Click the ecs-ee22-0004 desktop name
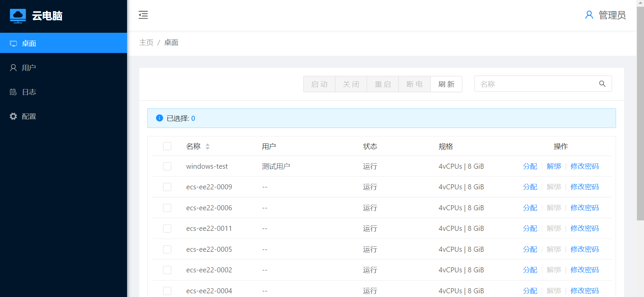 (x=209, y=291)
